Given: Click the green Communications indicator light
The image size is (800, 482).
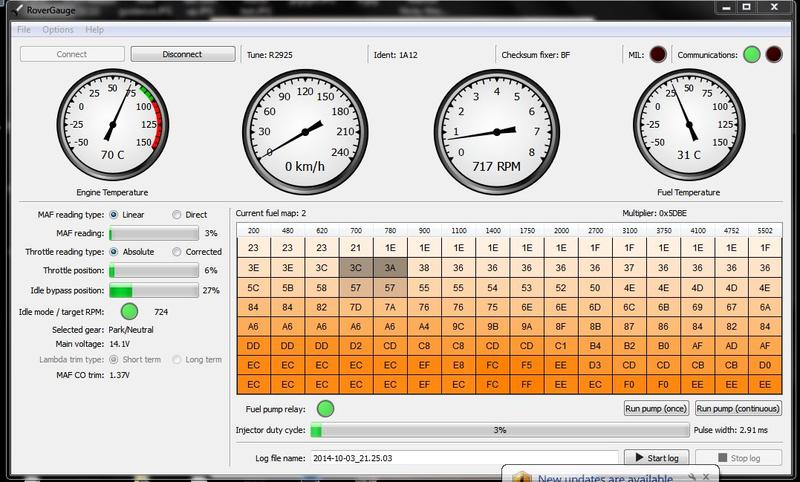Looking at the screenshot, I should coord(751,55).
